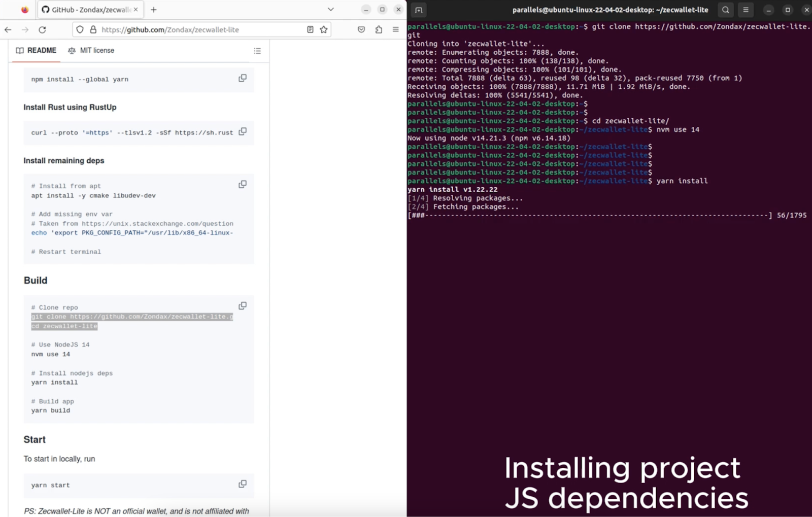Open the terminal hamburger menu
Viewport: 812px width, 517px height.
[x=746, y=10]
